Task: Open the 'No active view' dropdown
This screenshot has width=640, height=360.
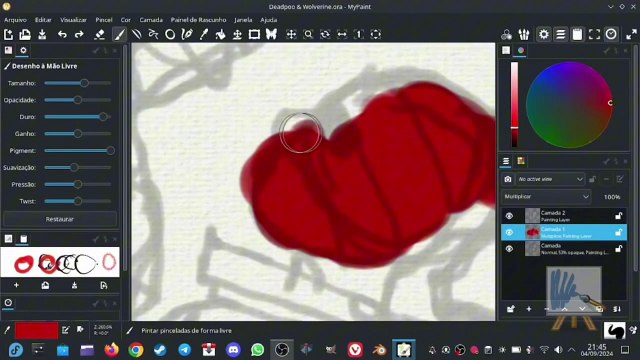Action: pyautogui.click(x=550, y=179)
